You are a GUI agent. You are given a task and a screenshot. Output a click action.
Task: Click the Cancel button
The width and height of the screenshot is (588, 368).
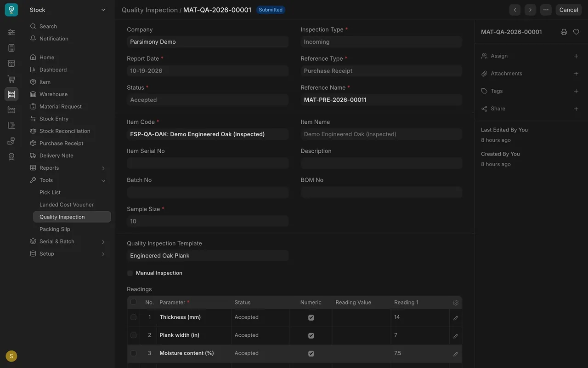click(568, 10)
